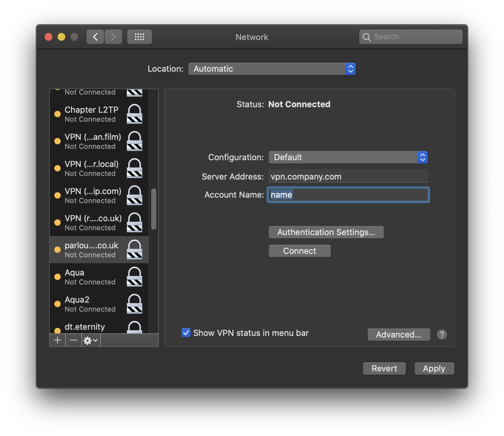Click the VPN (...ip.com) lock icon
Viewport: 504px width, 436px height.
coord(135,195)
